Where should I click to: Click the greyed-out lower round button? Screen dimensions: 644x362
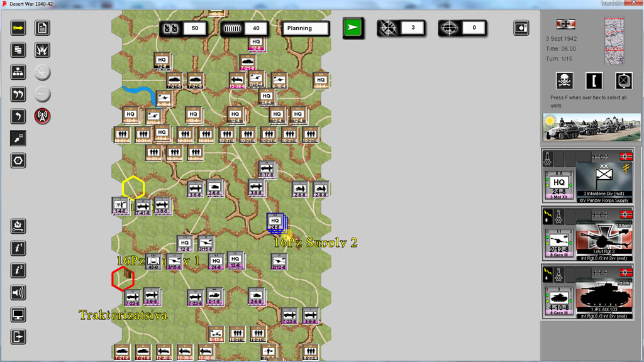42,94
